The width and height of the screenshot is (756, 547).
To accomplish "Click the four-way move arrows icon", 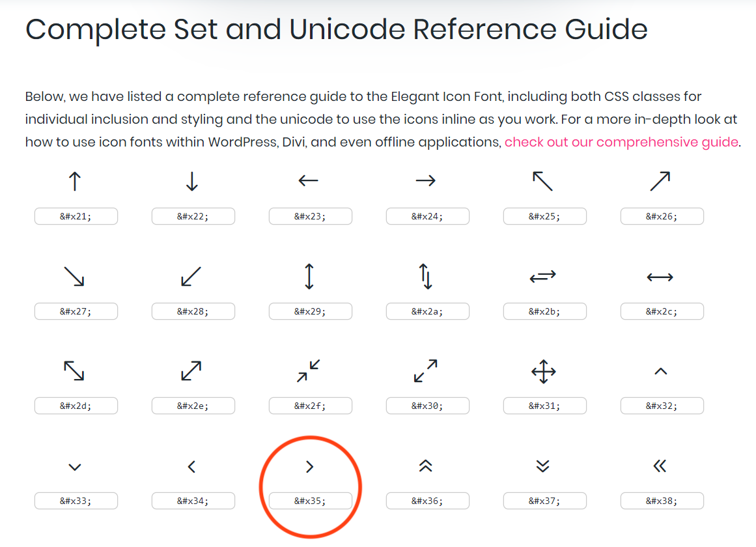I will pos(543,372).
